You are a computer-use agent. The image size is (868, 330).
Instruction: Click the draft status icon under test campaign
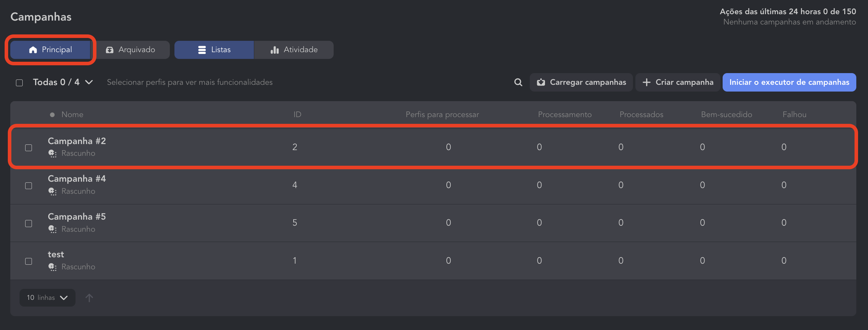[x=52, y=267]
